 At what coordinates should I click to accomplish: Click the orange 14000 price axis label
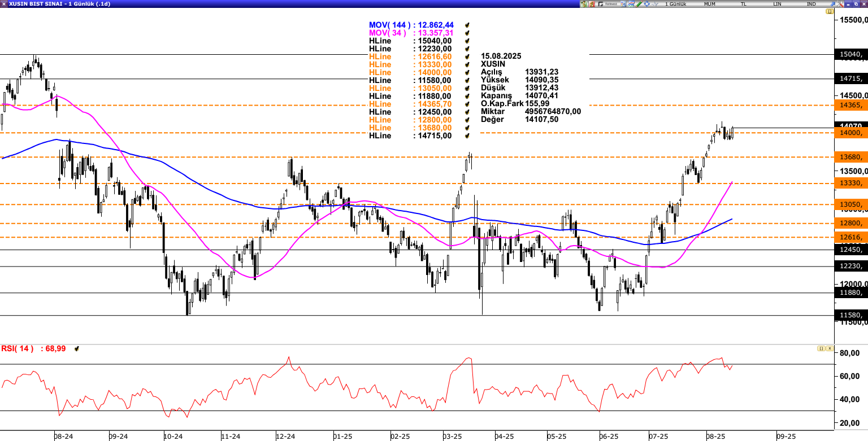850,133
